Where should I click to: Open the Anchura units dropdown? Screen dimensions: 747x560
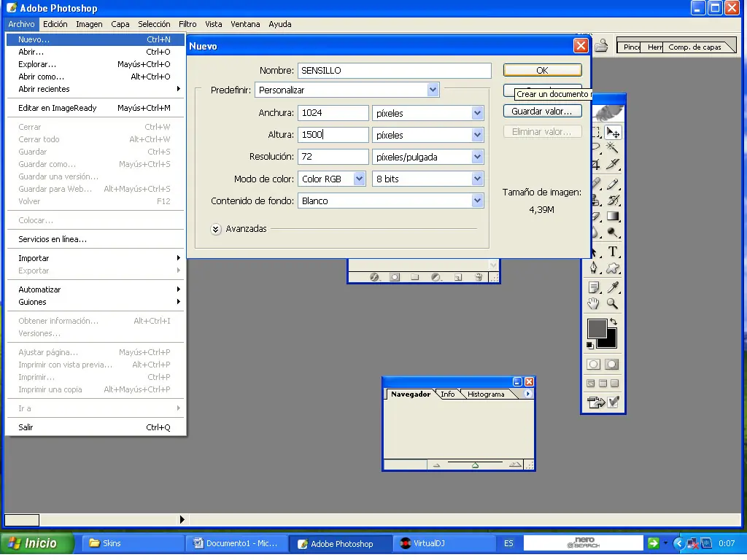(477, 113)
